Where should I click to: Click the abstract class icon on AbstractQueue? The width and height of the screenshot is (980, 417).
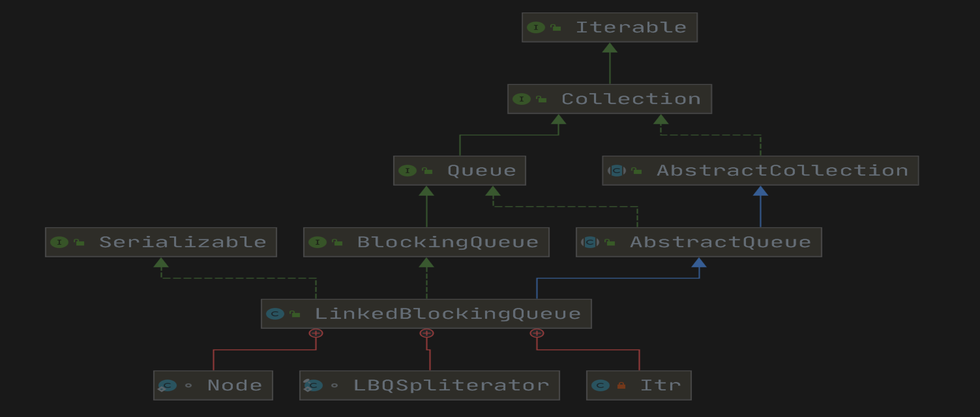[x=590, y=243]
